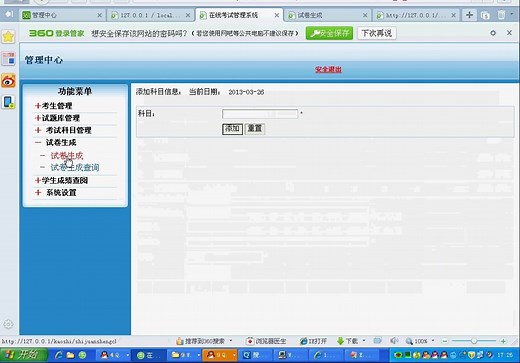
Task: Click the green 360 browser quick launch icon
Action: tap(82, 355)
